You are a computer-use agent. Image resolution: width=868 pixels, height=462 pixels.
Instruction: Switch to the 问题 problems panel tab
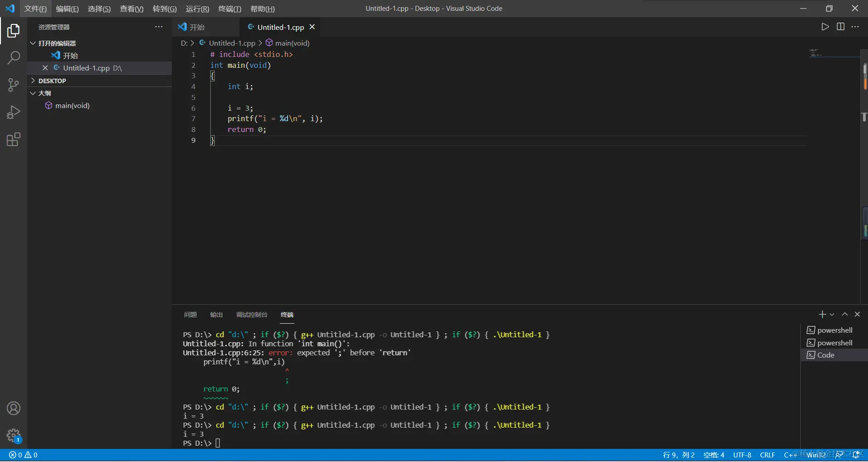(190, 315)
